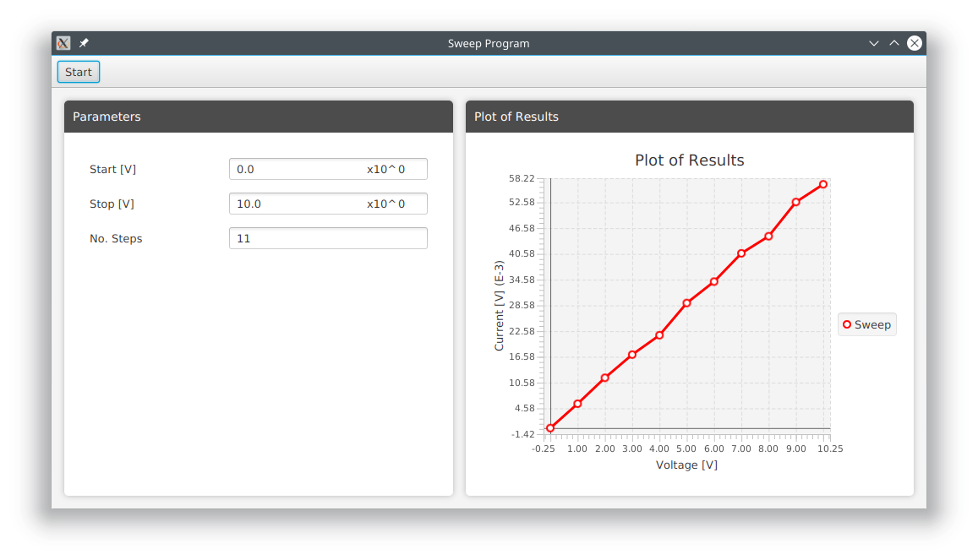Click the No. Steps label

tap(116, 238)
